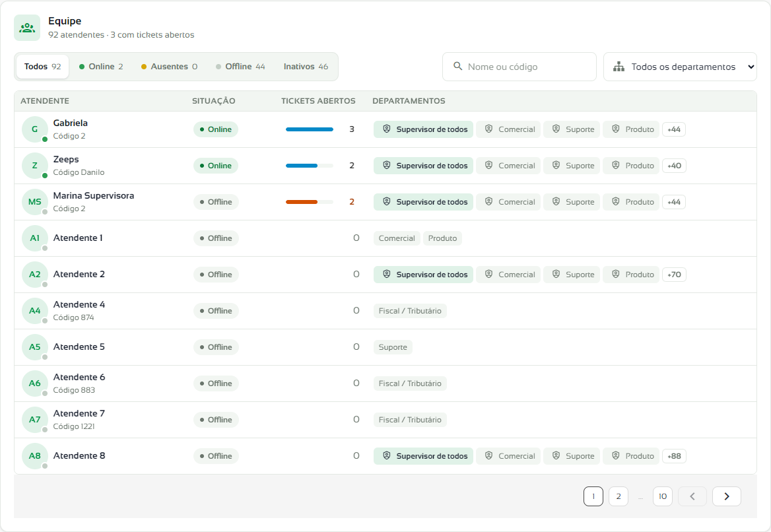Click the department hierarchy icon
This screenshot has height=532, width=771.
(x=619, y=67)
